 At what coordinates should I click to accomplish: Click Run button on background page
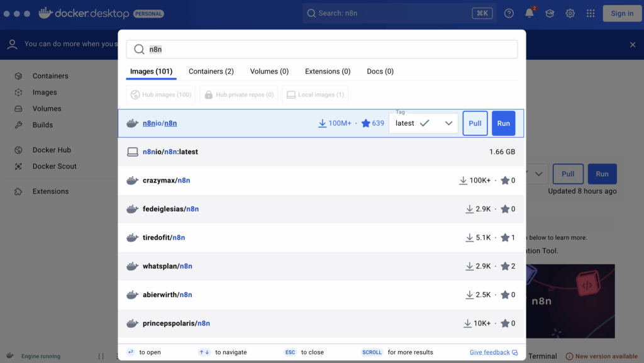point(602,174)
